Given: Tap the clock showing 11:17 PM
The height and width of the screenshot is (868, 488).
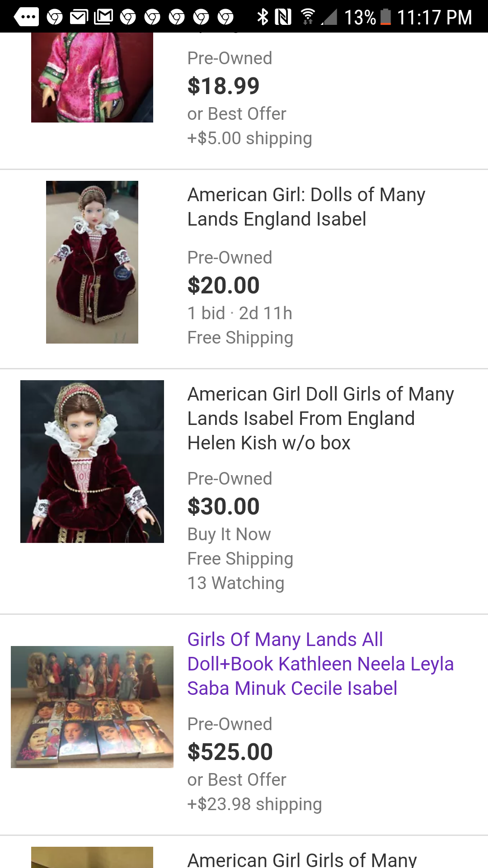Looking at the screenshot, I should (434, 17).
